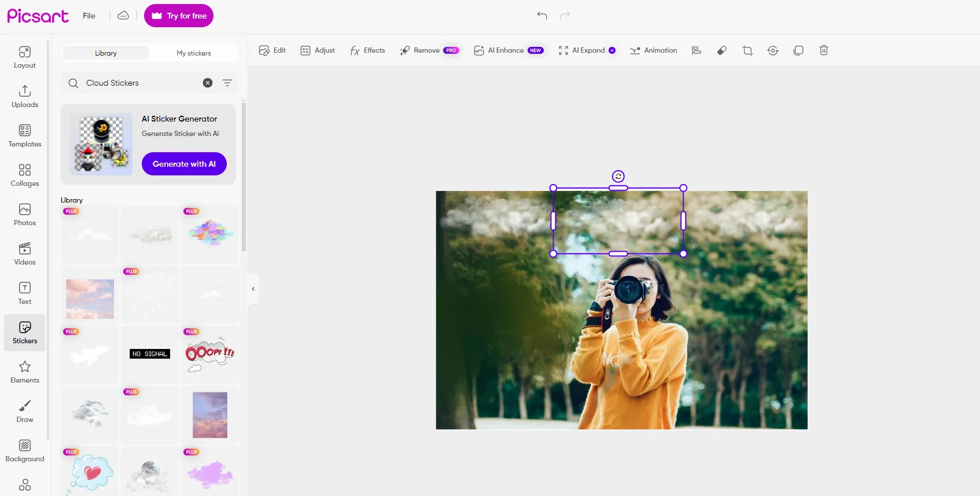Click the more tools icon below Background
Viewport: 980px width, 496px height.
tap(25, 485)
